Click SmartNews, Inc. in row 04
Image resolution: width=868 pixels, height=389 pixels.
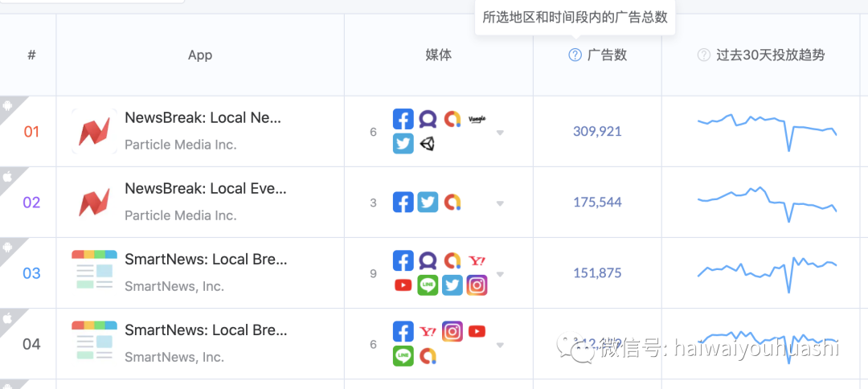point(174,358)
